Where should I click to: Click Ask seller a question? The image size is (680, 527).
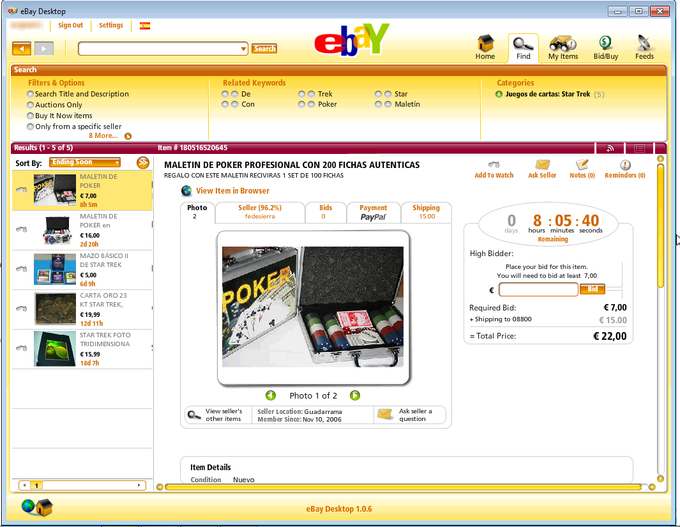(409, 415)
